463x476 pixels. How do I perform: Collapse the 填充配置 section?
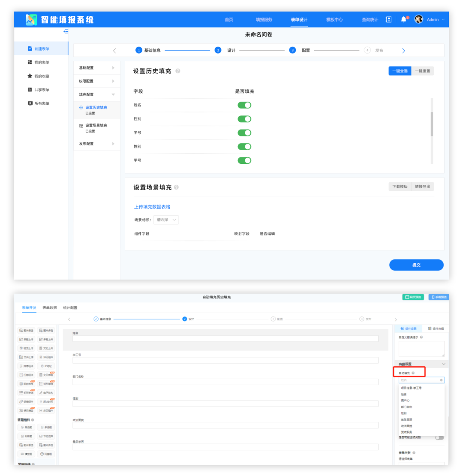tap(97, 94)
